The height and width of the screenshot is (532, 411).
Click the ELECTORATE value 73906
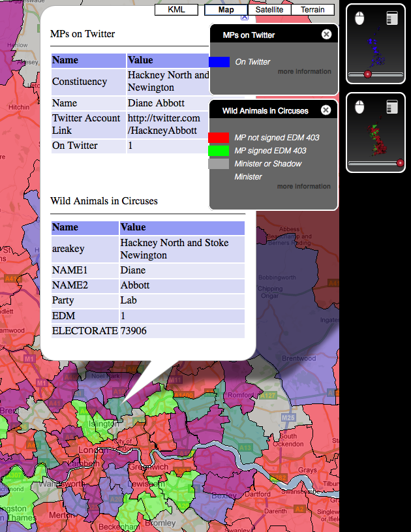(x=134, y=331)
